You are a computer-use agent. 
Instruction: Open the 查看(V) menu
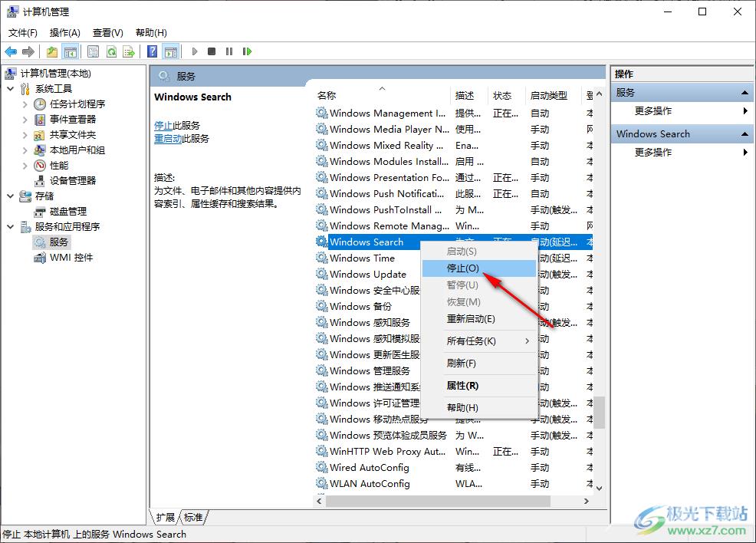point(107,33)
